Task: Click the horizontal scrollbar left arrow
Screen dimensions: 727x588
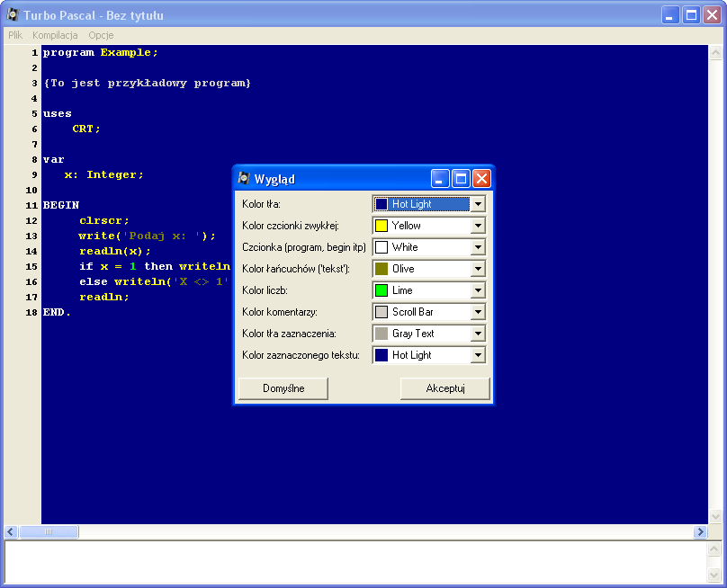Action: [x=11, y=531]
